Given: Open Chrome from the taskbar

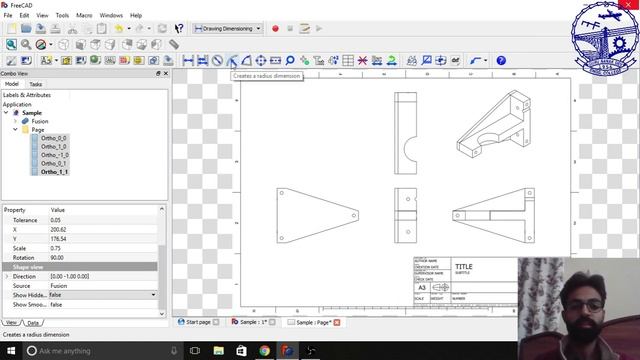Looking at the screenshot, I should point(264,351).
